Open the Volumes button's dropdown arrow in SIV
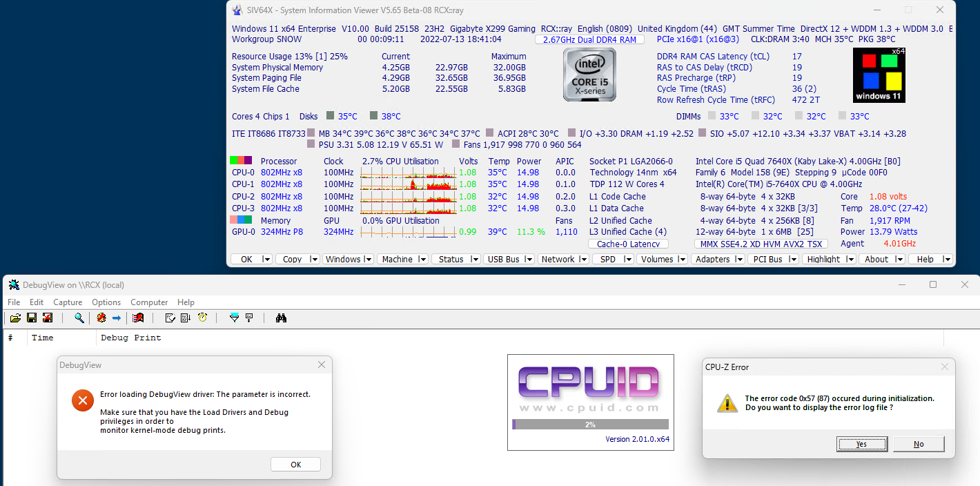 [x=682, y=260]
